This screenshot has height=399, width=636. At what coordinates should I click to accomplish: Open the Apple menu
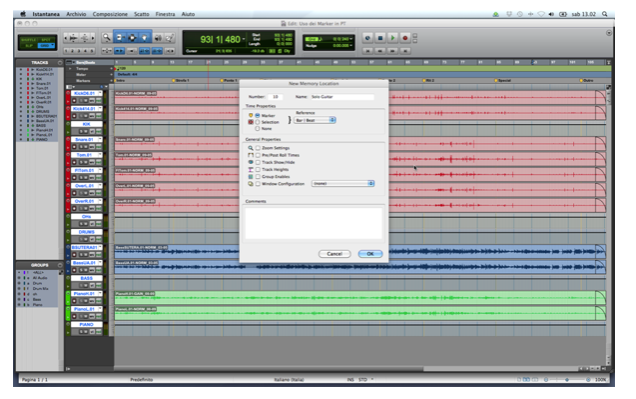(23, 14)
